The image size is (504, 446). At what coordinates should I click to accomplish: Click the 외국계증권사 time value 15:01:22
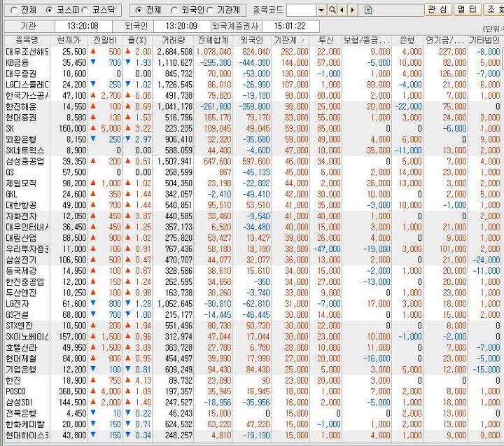click(290, 26)
